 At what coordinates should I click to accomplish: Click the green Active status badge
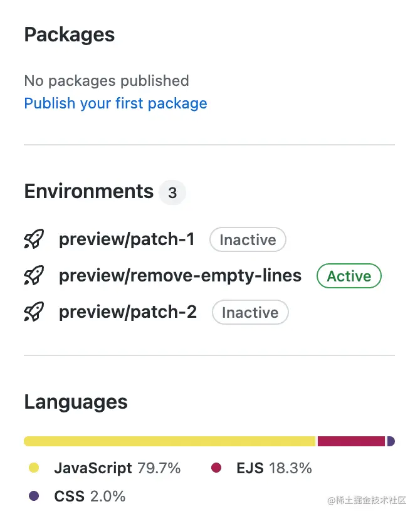click(349, 276)
